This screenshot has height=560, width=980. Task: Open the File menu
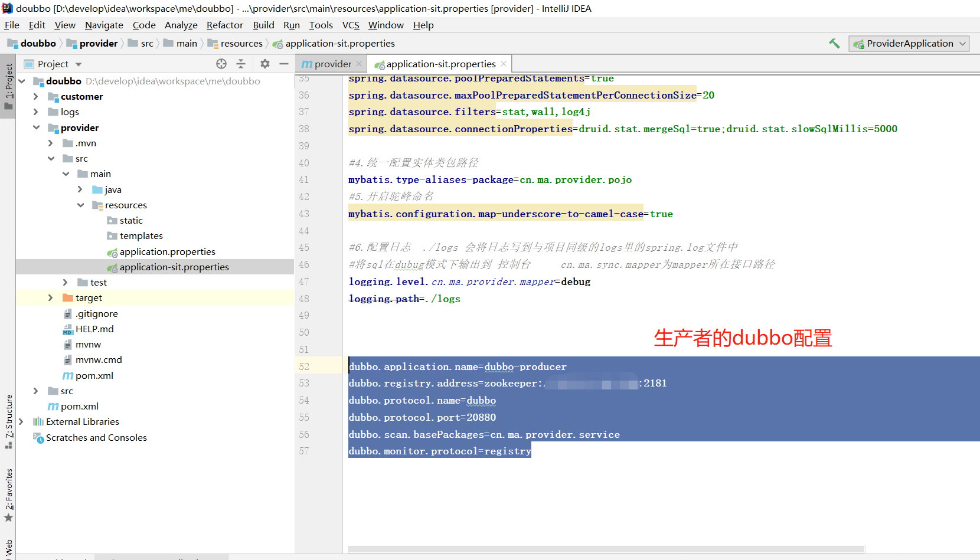click(x=12, y=25)
